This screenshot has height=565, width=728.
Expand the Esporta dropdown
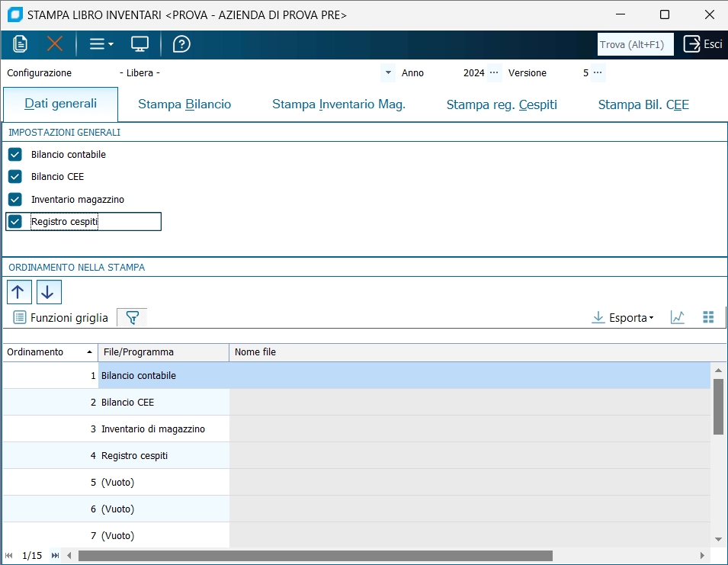[x=623, y=318]
